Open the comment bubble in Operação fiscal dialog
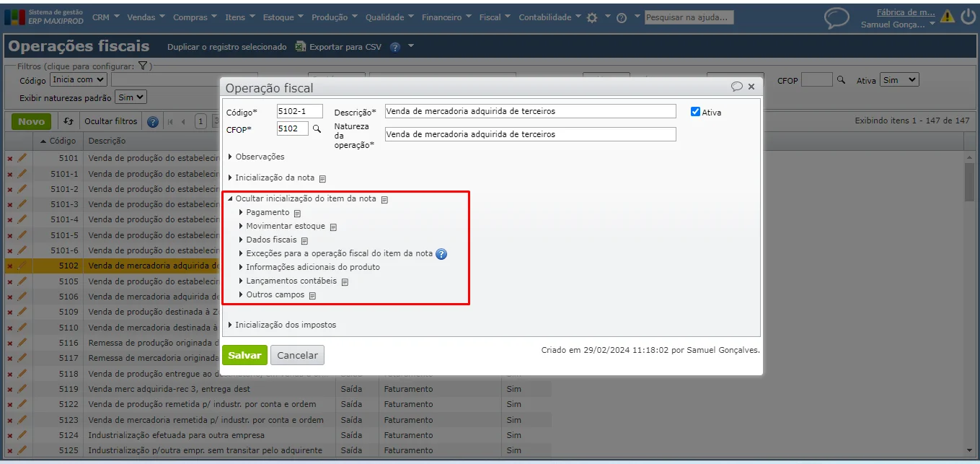 (x=736, y=87)
